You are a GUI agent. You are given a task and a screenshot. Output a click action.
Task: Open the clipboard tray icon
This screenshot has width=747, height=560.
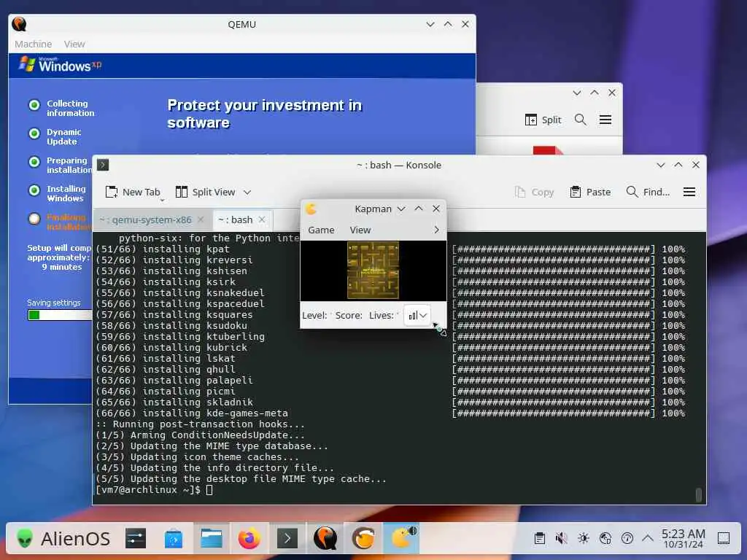tap(540, 539)
